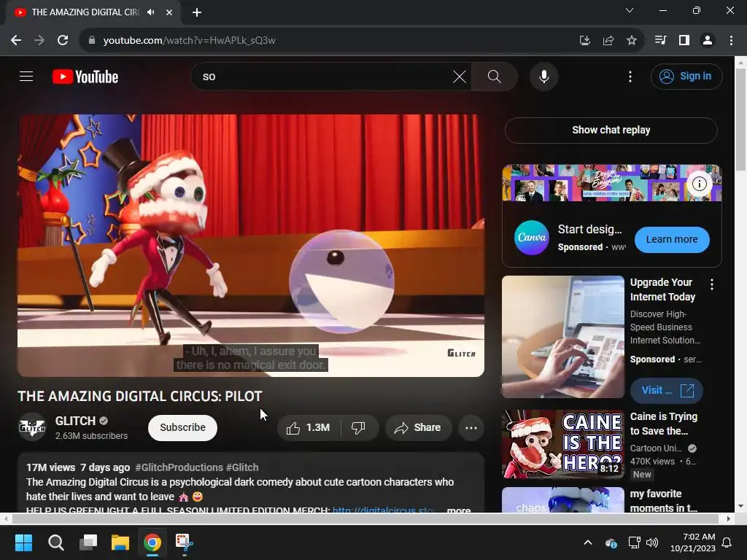747x560 pixels.
Task: Click the Canva round logo
Action: [x=532, y=237]
